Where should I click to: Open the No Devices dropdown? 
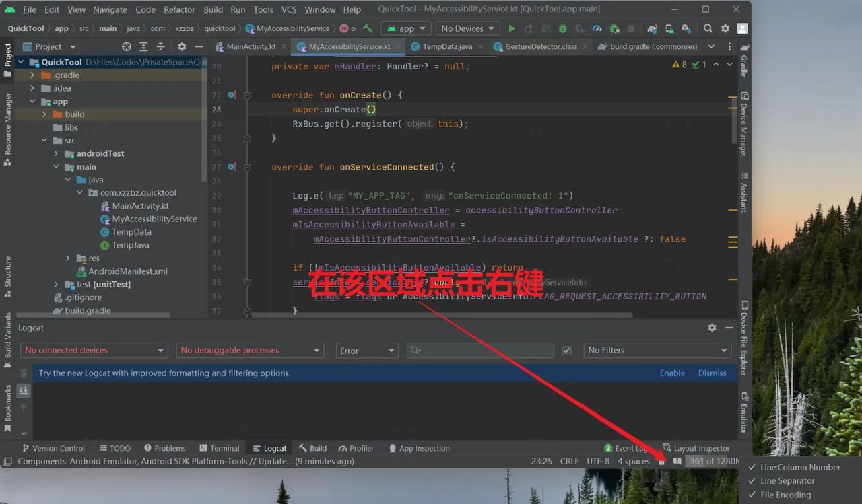pos(467,28)
